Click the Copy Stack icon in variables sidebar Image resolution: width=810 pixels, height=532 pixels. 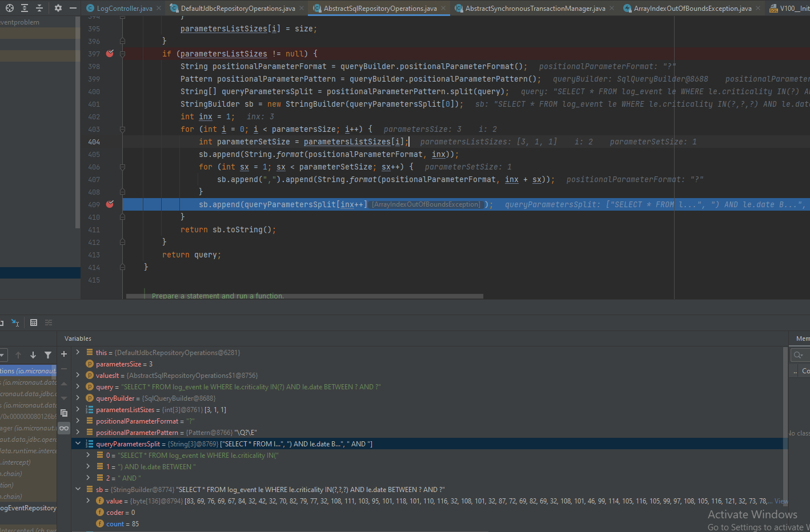pos(64,413)
